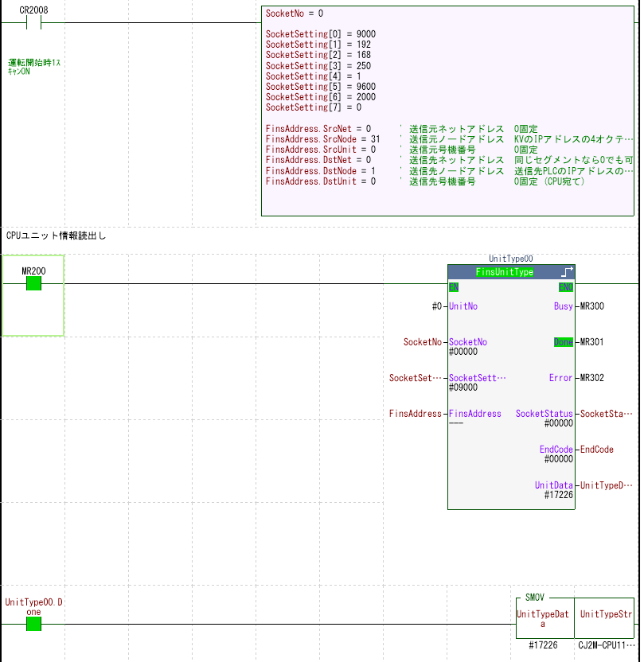The image size is (644, 662).
Task: Click the UnitType00.Done contact symbol
Action: coord(33,624)
